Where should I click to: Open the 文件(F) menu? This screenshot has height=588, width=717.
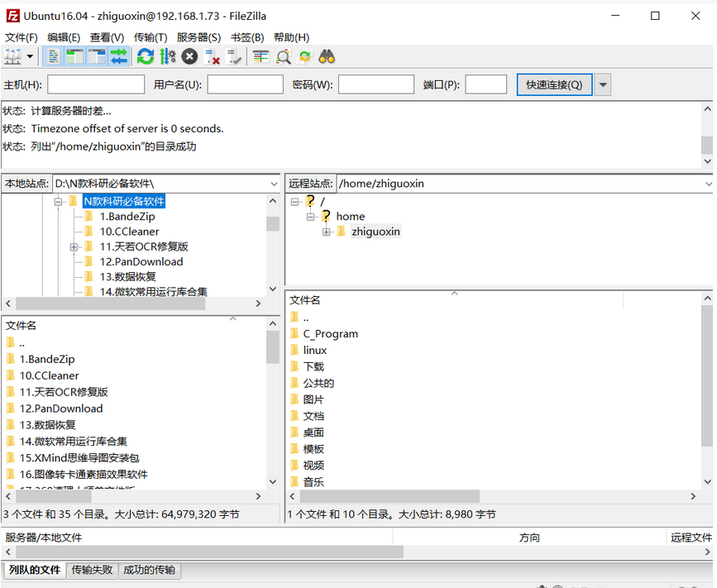click(x=21, y=37)
